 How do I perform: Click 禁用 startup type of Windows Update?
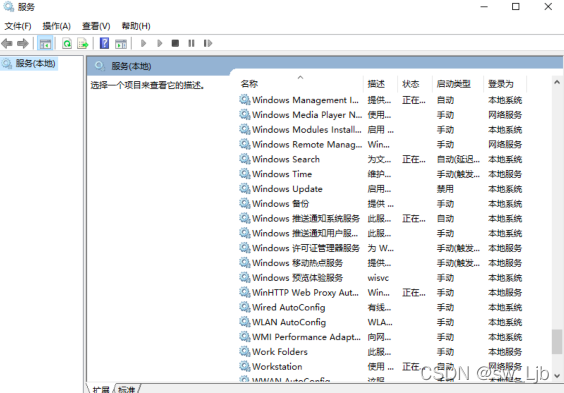point(445,189)
